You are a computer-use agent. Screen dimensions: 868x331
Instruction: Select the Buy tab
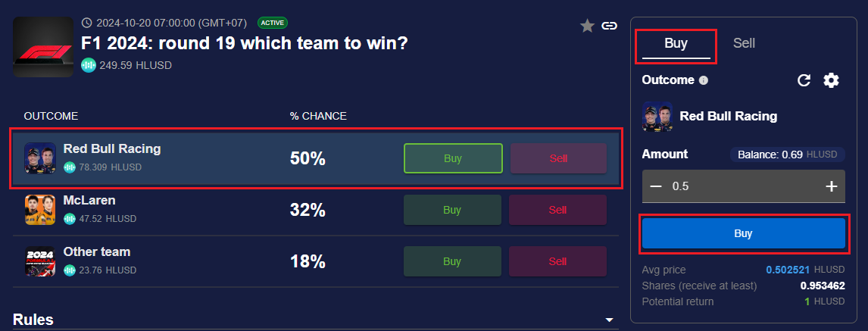pos(676,43)
